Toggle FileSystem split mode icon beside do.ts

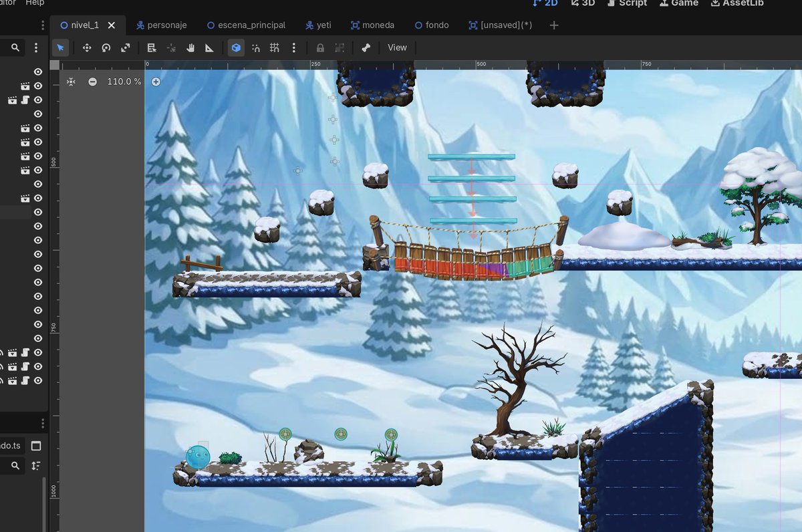pos(36,446)
